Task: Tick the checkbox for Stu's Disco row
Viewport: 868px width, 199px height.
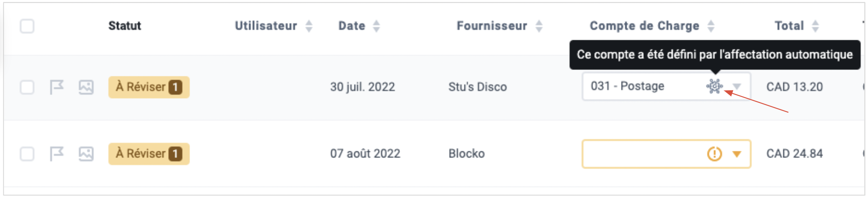Action: tap(27, 87)
